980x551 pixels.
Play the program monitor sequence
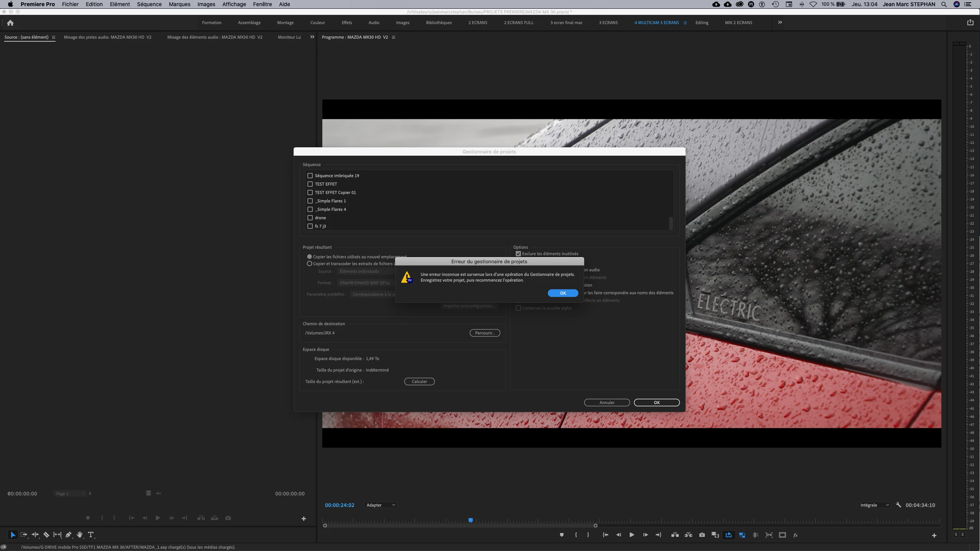click(632, 535)
